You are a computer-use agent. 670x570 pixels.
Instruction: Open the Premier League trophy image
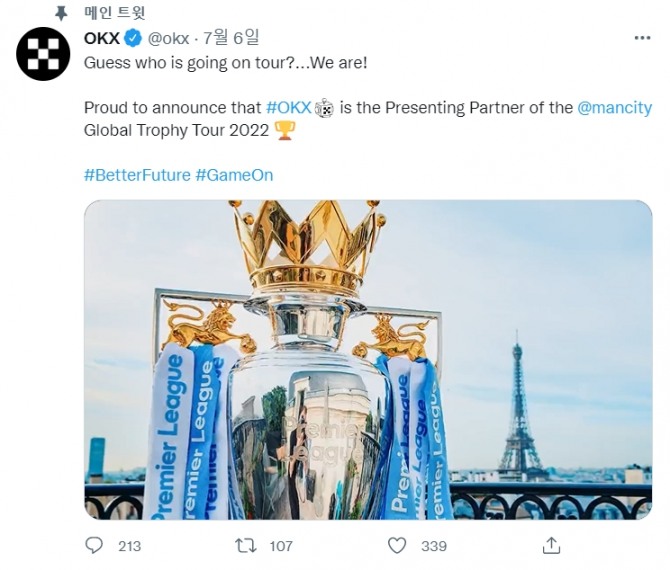pos(368,360)
